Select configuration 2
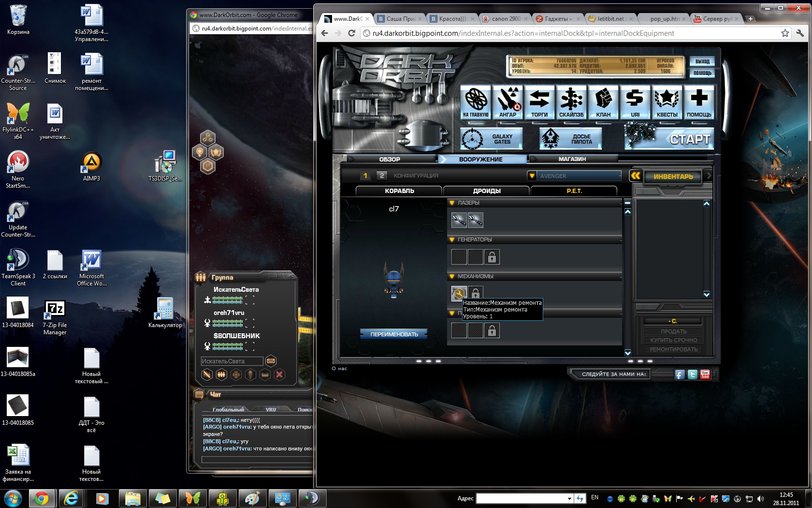 [x=382, y=176]
